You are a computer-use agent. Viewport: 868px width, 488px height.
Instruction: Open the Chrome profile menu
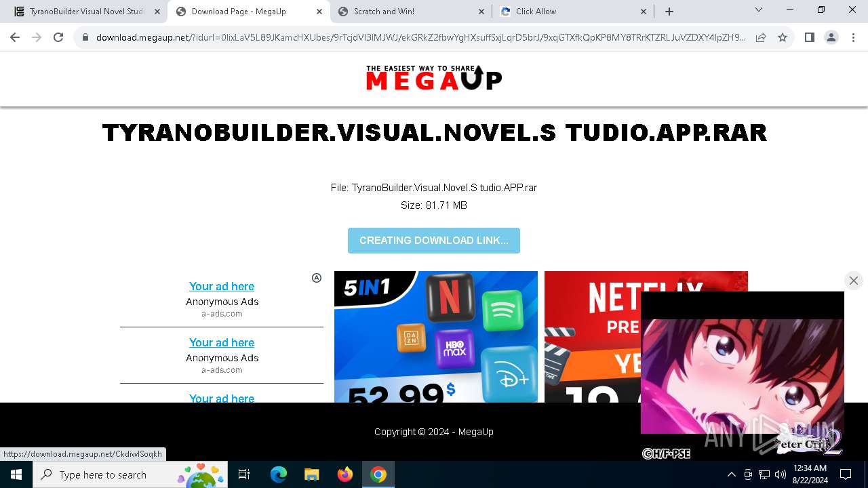pos(831,38)
